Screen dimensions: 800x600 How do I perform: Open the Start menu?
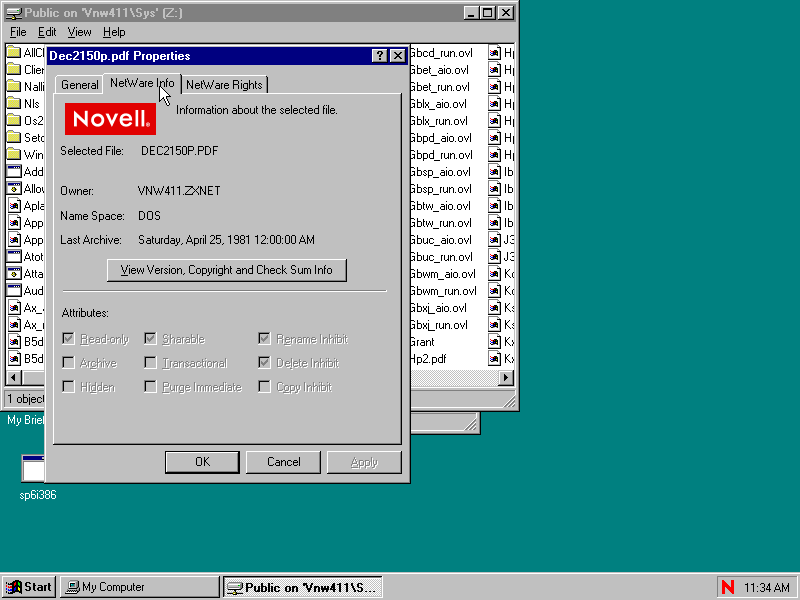(x=29, y=587)
